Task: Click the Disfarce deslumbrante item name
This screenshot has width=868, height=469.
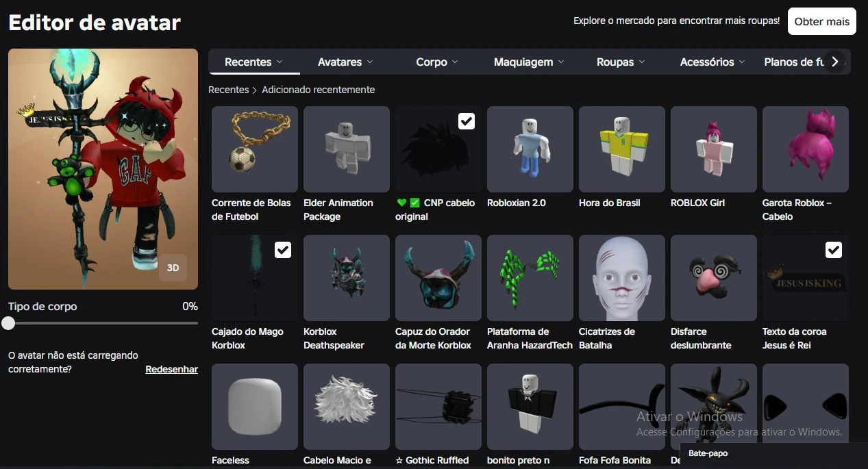Action: [701, 338]
